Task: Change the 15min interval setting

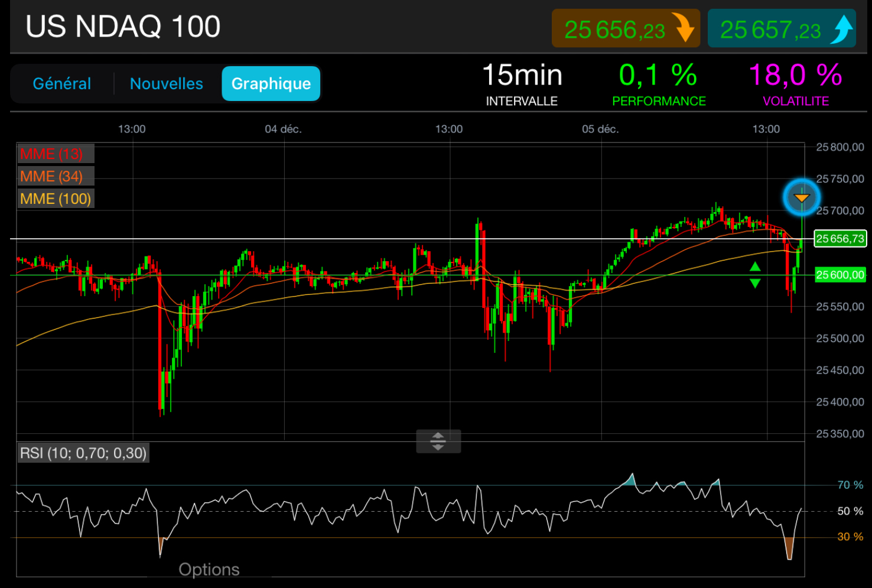Action: (x=522, y=85)
